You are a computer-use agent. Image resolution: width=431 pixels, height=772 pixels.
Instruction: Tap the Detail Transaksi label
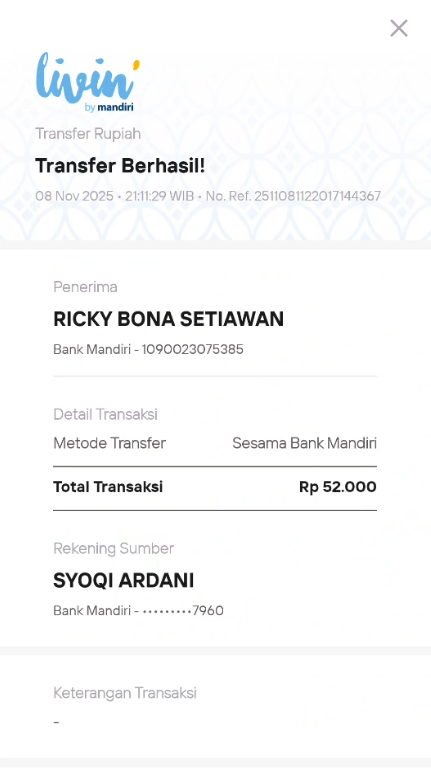[x=105, y=415]
